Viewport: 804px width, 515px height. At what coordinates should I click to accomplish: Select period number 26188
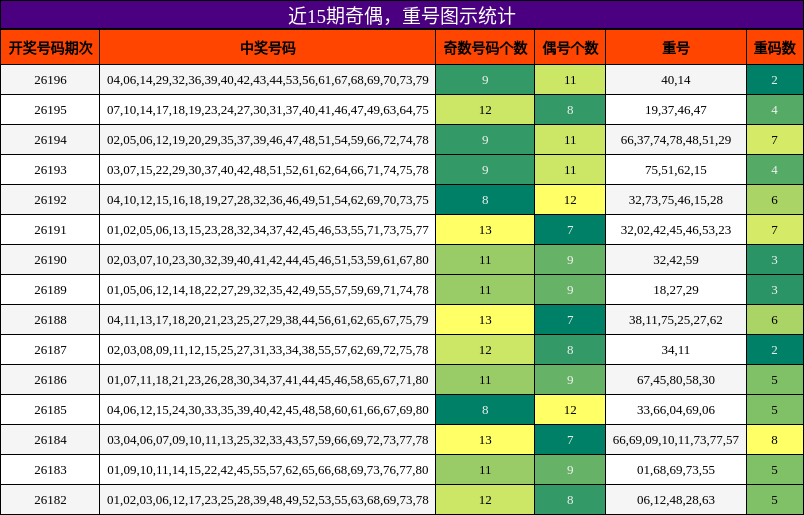(x=50, y=320)
